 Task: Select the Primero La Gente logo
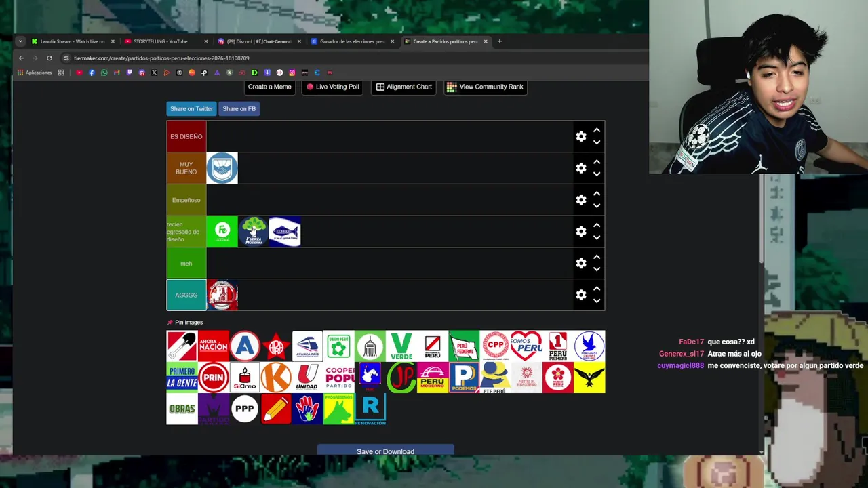pos(182,378)
